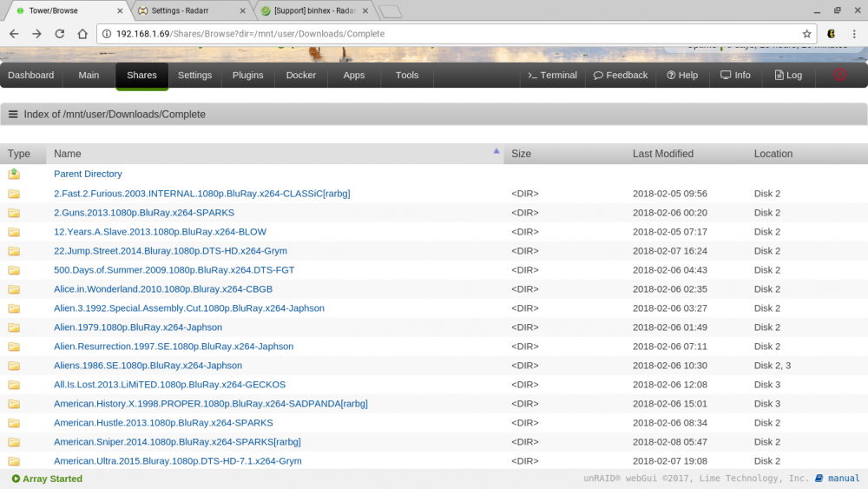Viewport: 868px width, 489px height.
Task: Open American.Sniper.2014 folder link
Action: (x=177, y=442)
